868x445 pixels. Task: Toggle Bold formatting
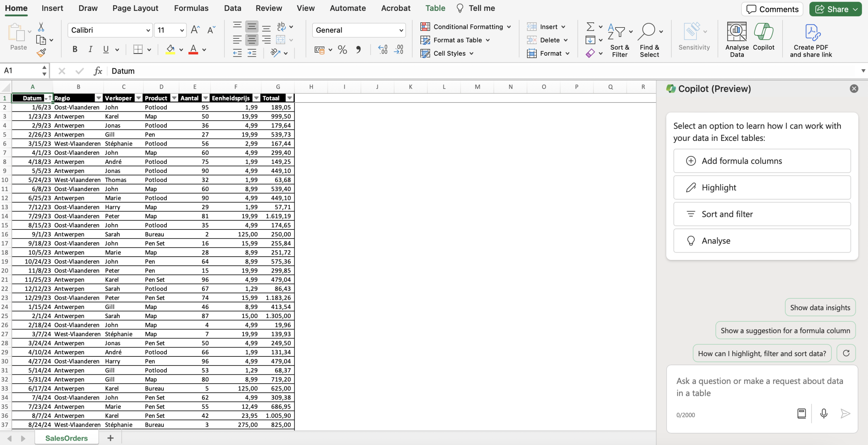point(75,50)
